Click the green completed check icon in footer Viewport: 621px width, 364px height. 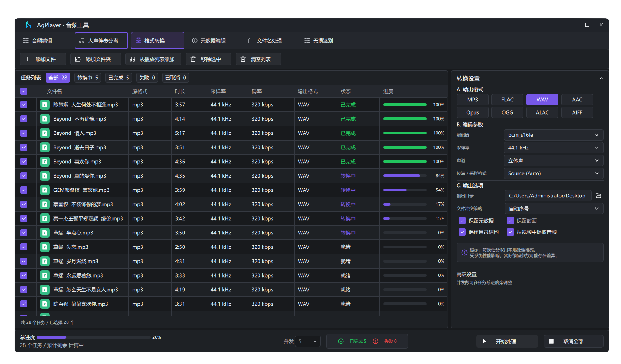341,341
